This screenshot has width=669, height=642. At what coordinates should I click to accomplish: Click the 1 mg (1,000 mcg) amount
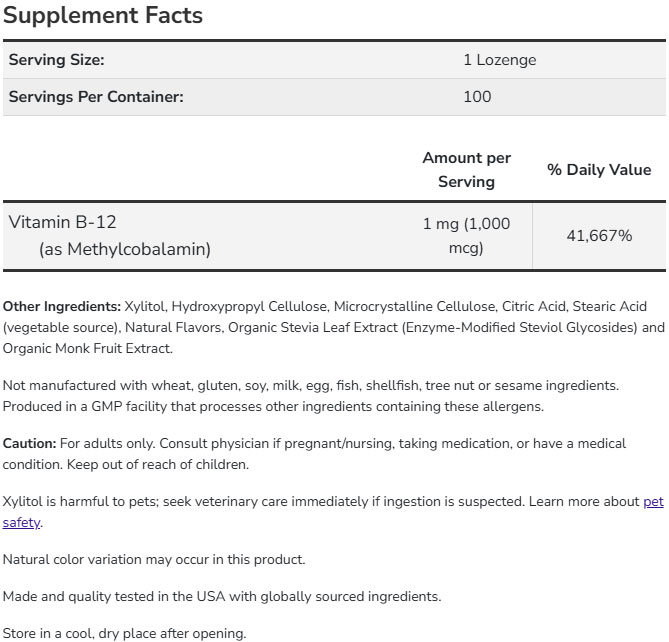pos(466,235)
